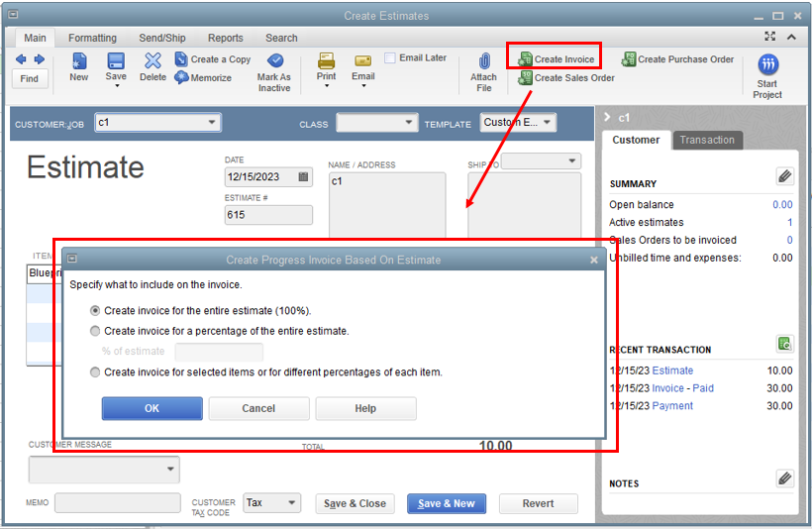Open the Template dropdown
Image resolution: width=812 pixels, height=529 pixels.
coord(547,122)
